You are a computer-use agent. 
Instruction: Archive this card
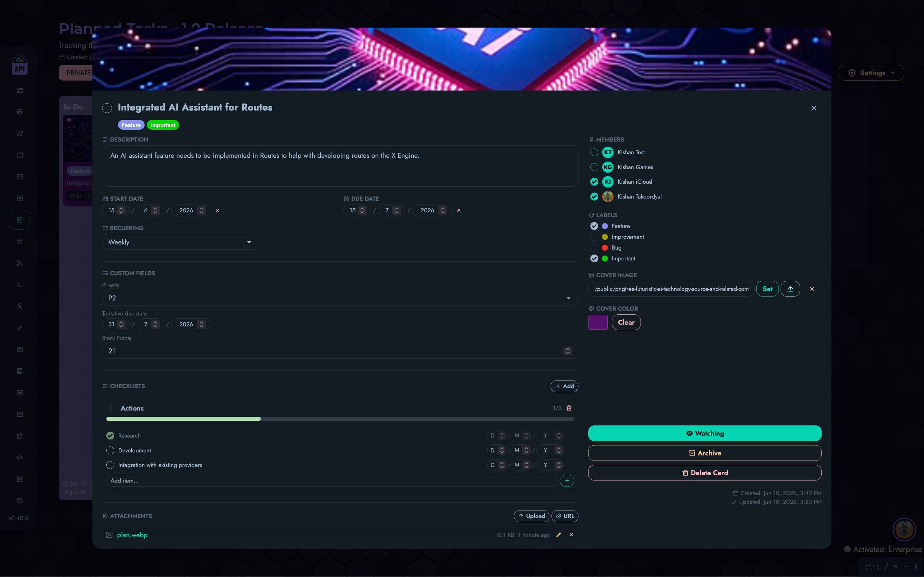[x=705, y=453]
